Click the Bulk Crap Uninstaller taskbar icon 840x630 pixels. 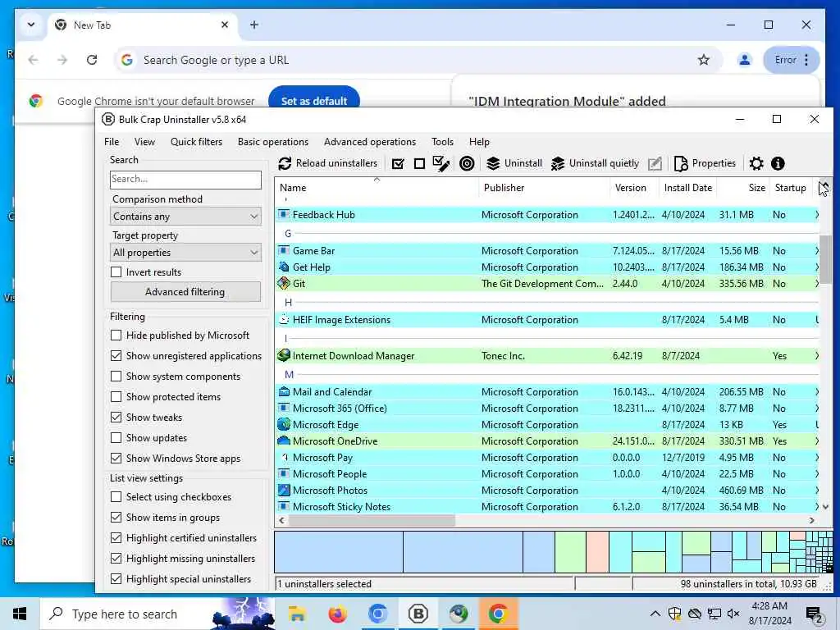[418, 614]
